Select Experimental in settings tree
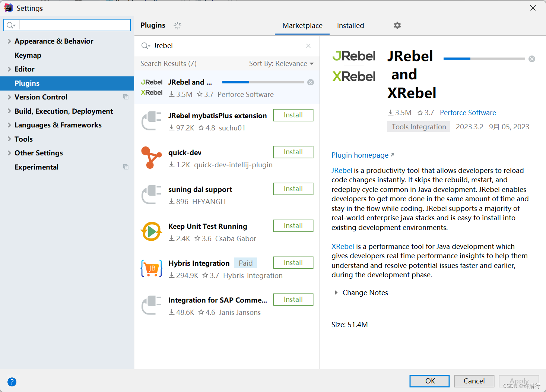The width and height of the screenshot is (546, 392). tap(67, 167)
